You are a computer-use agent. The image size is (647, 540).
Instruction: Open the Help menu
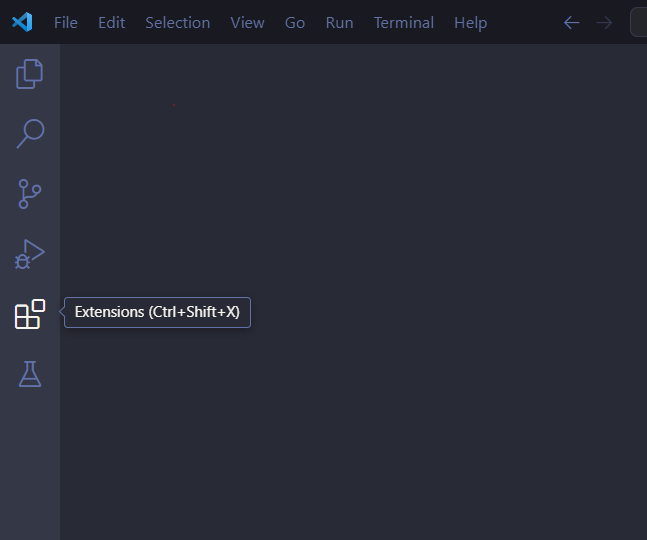pyautogui.click(x=470, y=22)
